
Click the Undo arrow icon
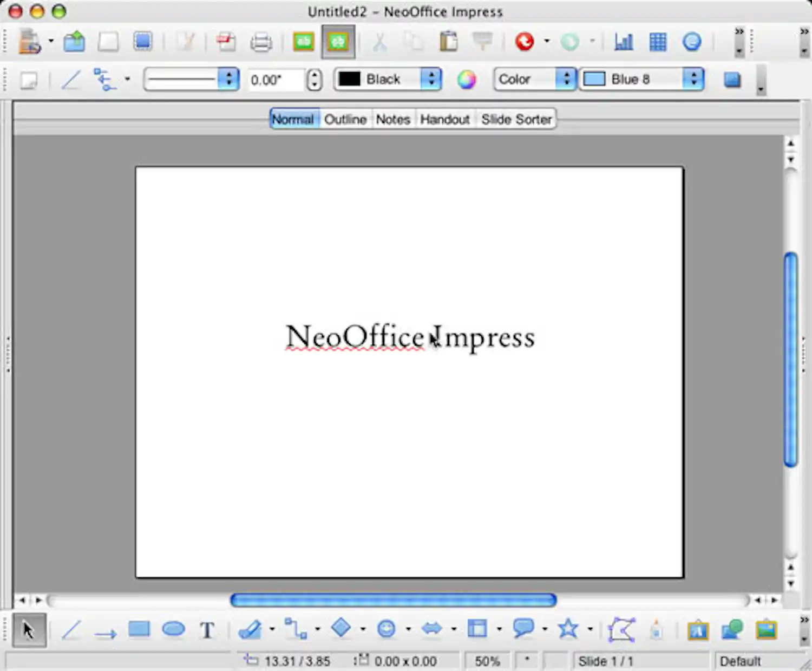[523, 42]
